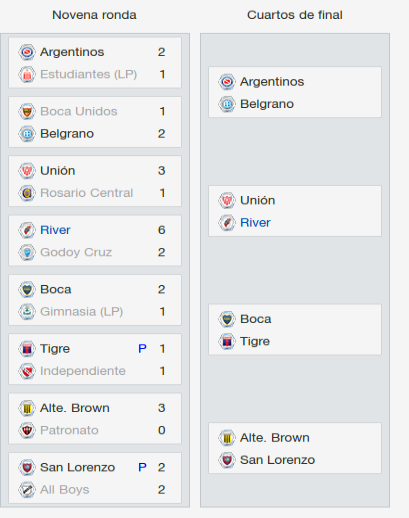Select the Cuartos de final column header
The width and height of the screenshot is (409, 518).
point(295,15)
